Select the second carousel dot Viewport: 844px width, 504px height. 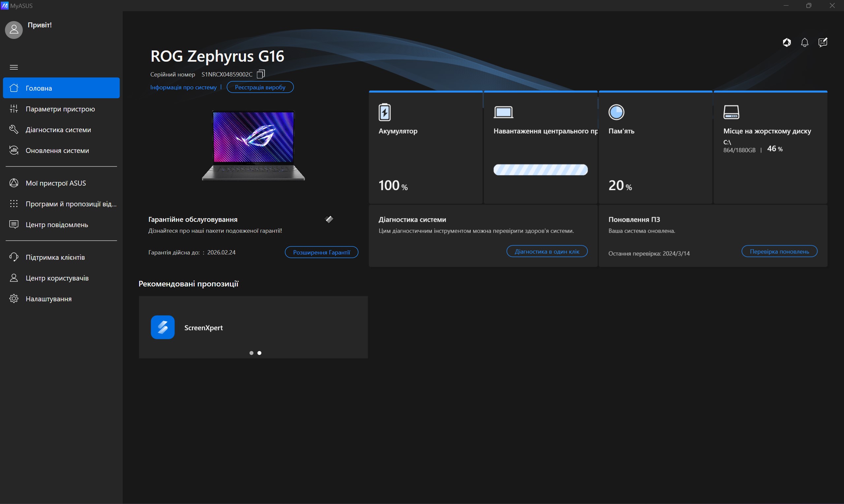259,353
